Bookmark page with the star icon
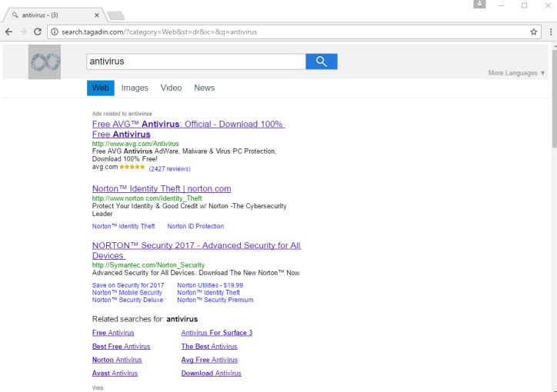This screenshot has height=392, width=557. click(534, 32)
